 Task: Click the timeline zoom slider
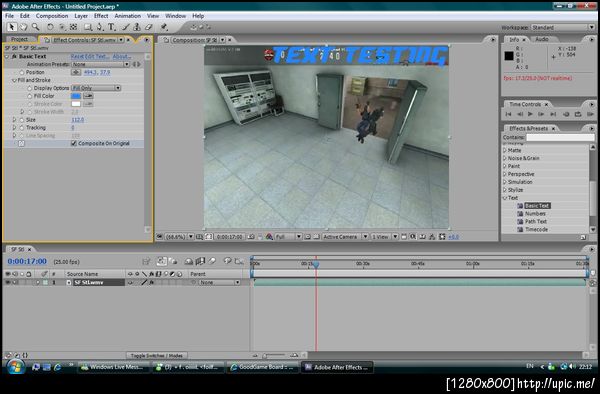click(x=274, y=355)
